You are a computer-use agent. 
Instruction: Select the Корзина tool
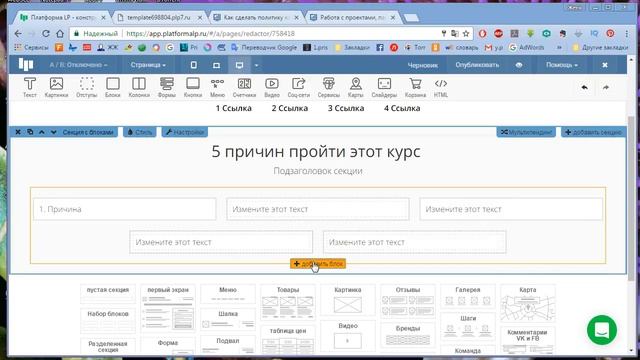pyautogui.click(x=416, y=87)
